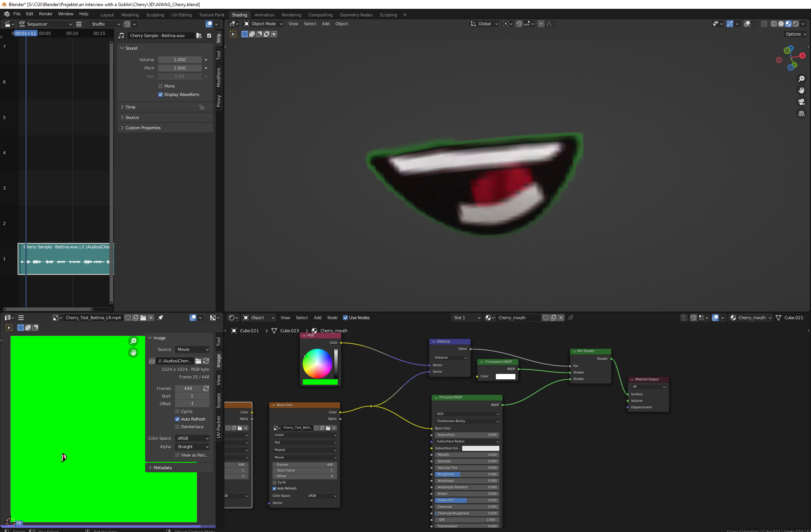Disable Display Waveform checkbox

[x=160, y=95]
